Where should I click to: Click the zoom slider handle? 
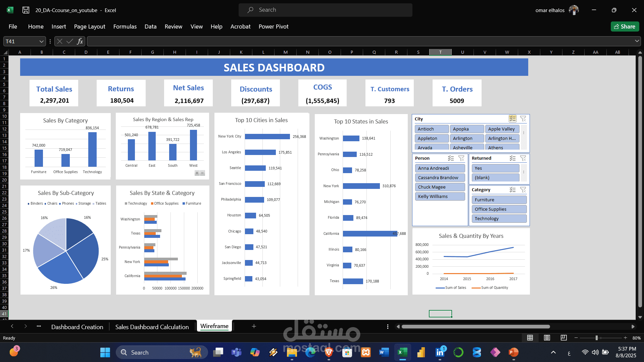597,338
